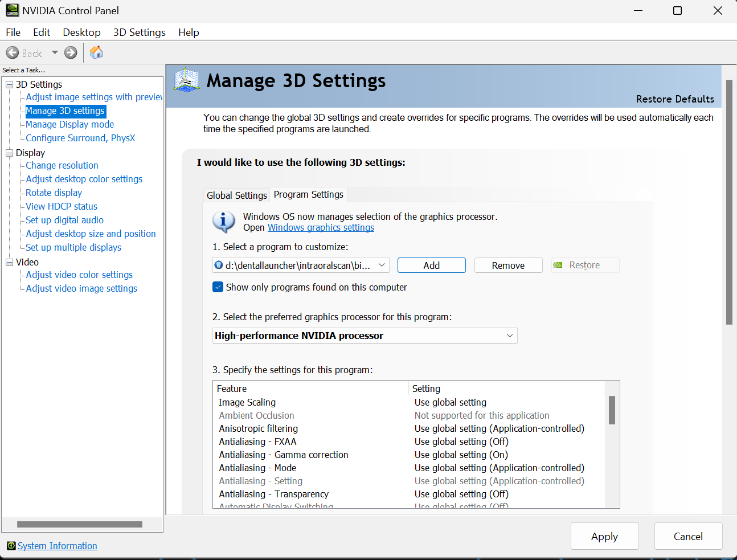The height and width of the screenshot is (560, 737).
Task: Click the Forward arrow icon
Action: (71, 53)
